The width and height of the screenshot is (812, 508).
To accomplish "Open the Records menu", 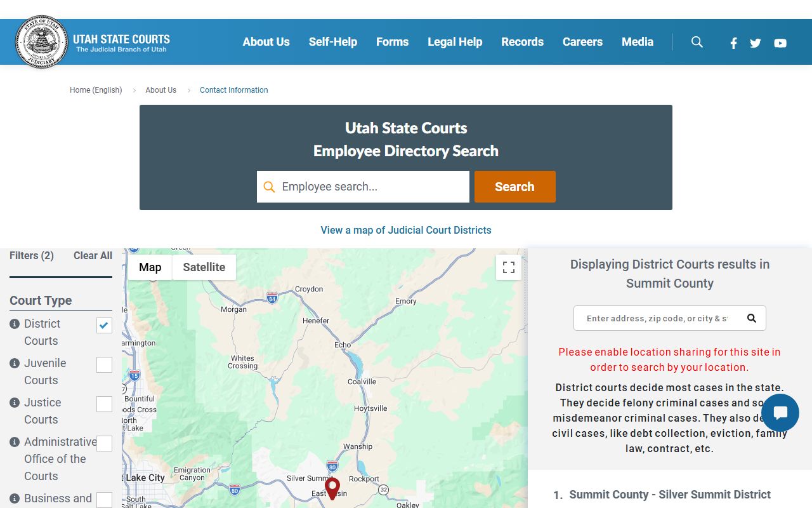I will tap(523, 42).
